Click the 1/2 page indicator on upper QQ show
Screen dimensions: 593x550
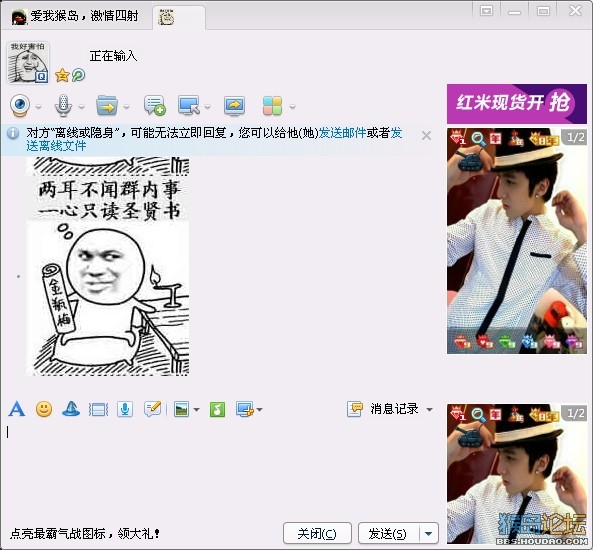(x=575, y=137)
